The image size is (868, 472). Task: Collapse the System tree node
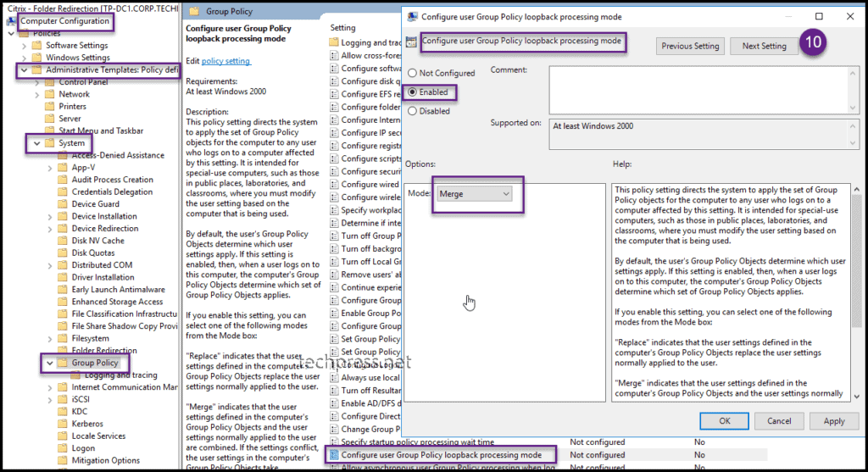[36, 142]
